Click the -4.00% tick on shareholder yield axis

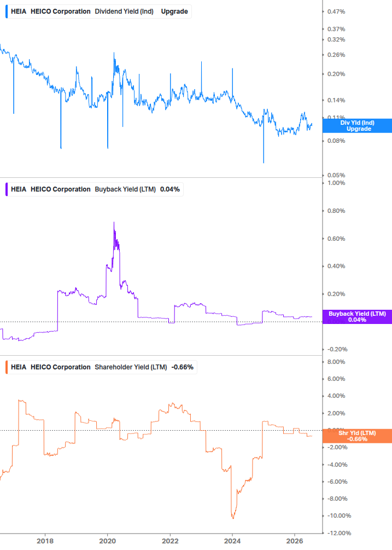pyautogui.click(x=337, y=465)
